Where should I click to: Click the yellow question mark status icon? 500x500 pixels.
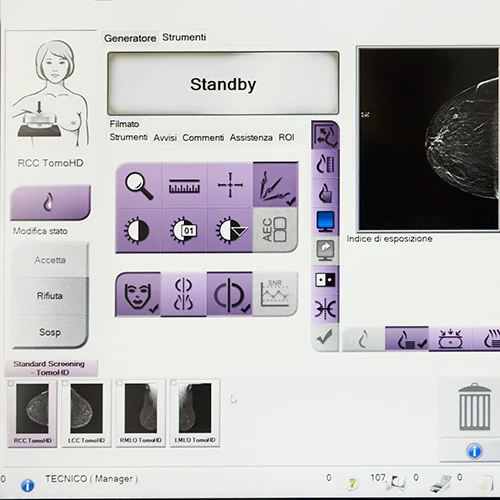coord(352,483)
